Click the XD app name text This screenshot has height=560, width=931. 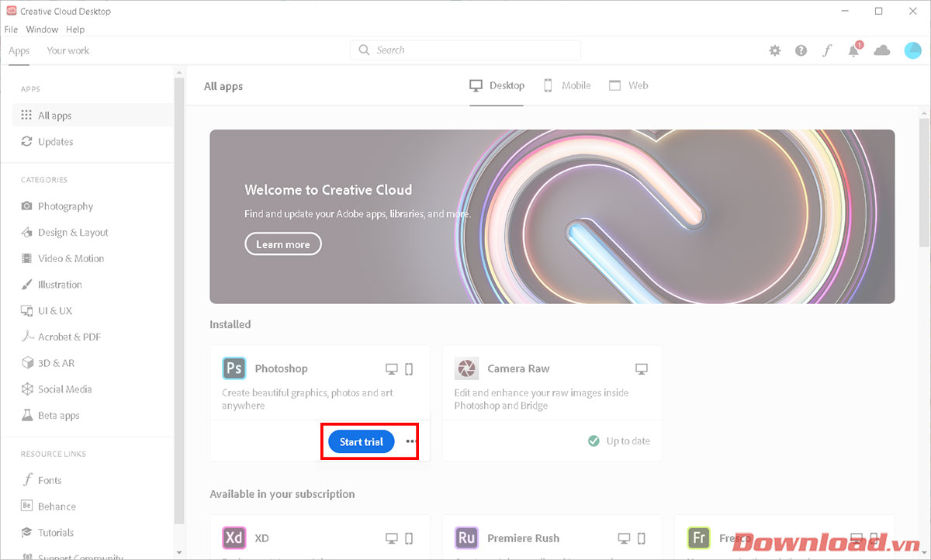pyautogui.click(x=262, y=538)
